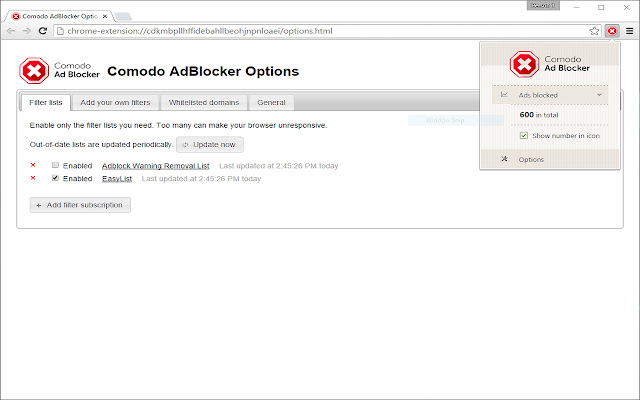Select the Comodo AdBlocker Options browser tab
The image size is (640, 400).
pos(58,16)
